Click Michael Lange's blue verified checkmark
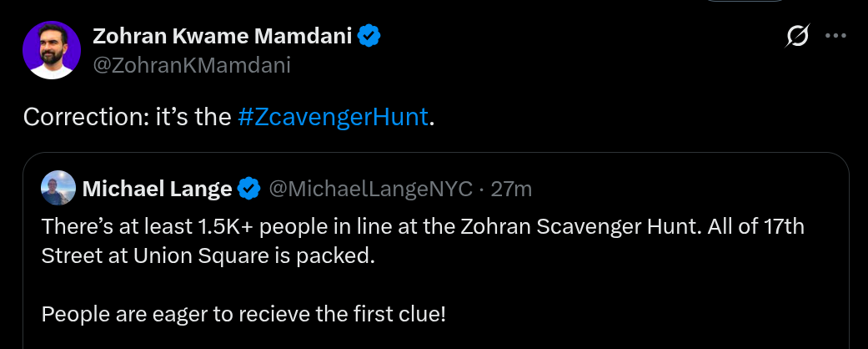868x349 pixels. point(248,190)
